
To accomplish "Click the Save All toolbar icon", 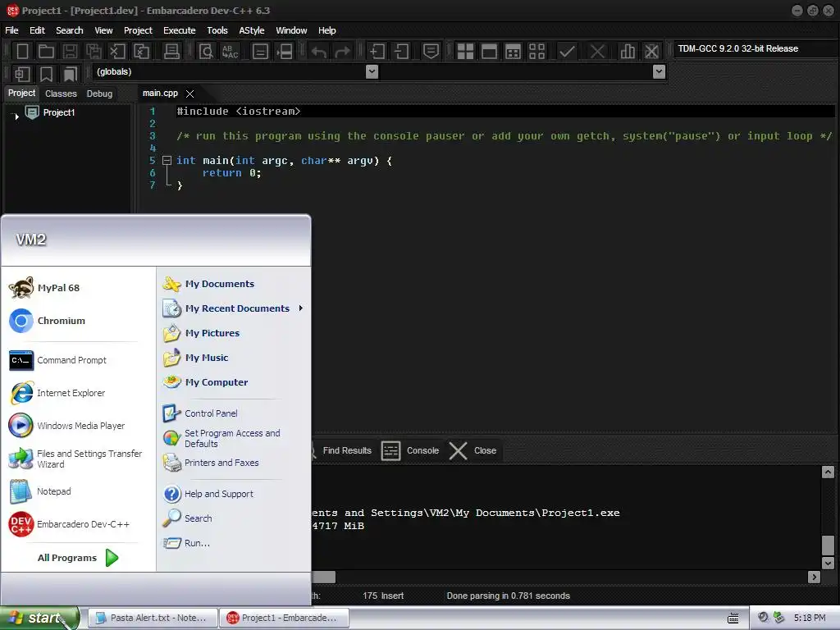I will [94, 52].
